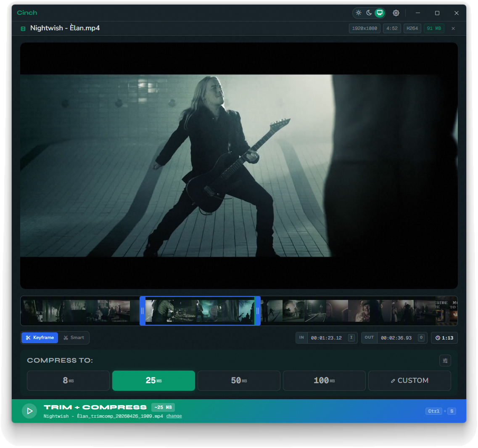This screenshot has width=478, height=448.
Task: Edit the IN timecode field 00:01:23.12
Action: pyautogui.click(x=328, y=337)
